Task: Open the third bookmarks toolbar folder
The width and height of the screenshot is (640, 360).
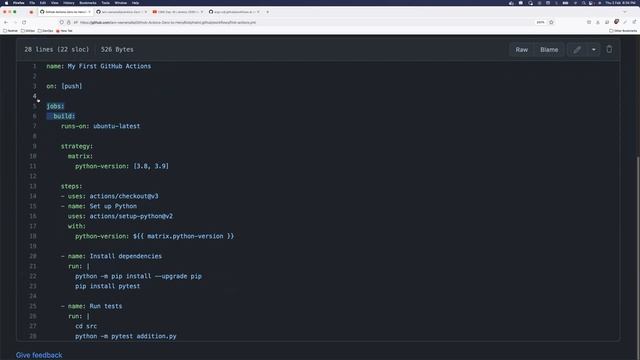Action: click(x=46, y=31)
